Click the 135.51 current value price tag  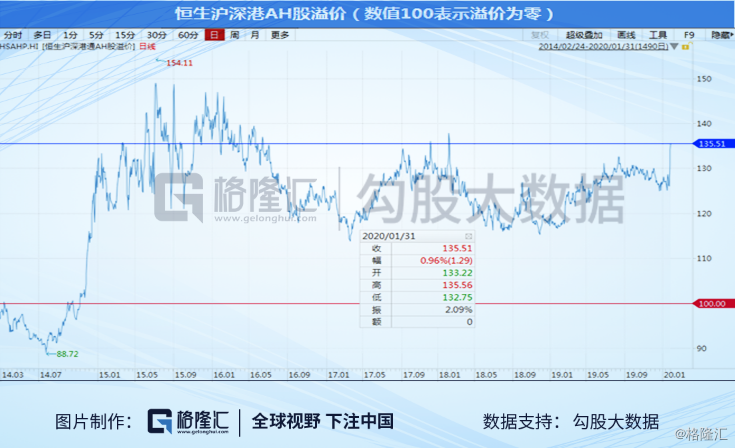coord(712,144)
